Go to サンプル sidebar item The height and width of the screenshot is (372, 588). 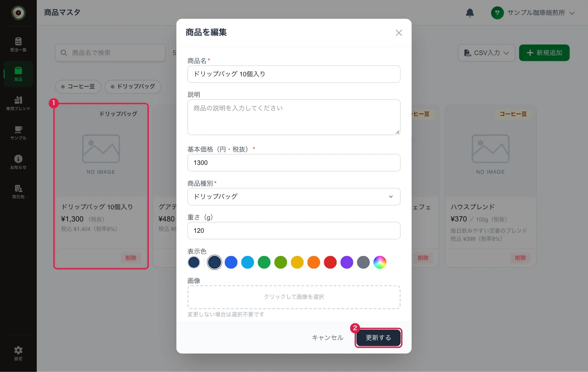click(x=18, y=133)
